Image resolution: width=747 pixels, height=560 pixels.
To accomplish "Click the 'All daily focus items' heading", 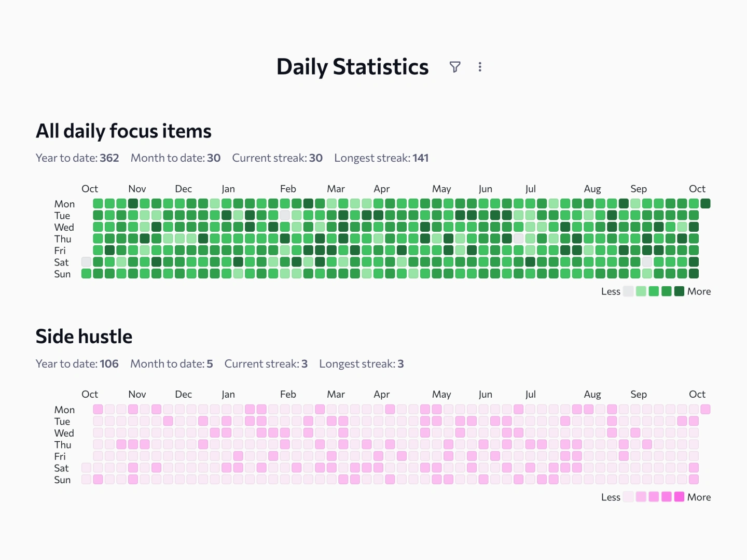I will (x=123, y=131).
